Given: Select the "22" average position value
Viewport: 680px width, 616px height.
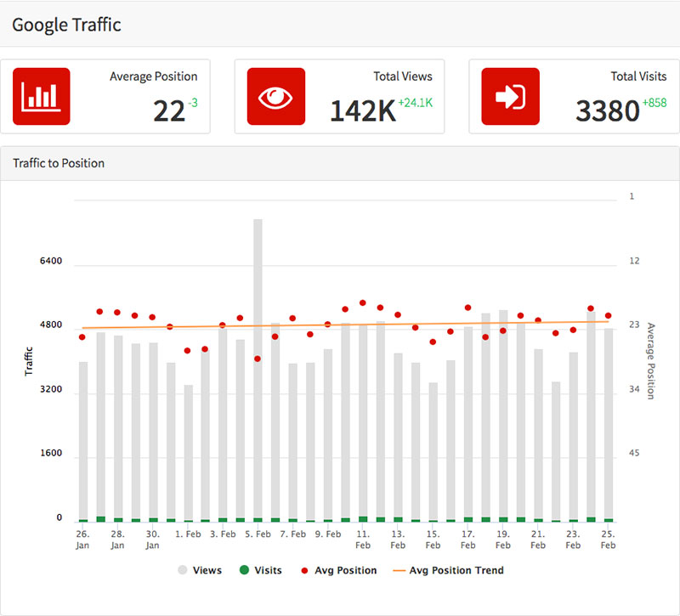Looking at the screenshot, I should 169,111.
